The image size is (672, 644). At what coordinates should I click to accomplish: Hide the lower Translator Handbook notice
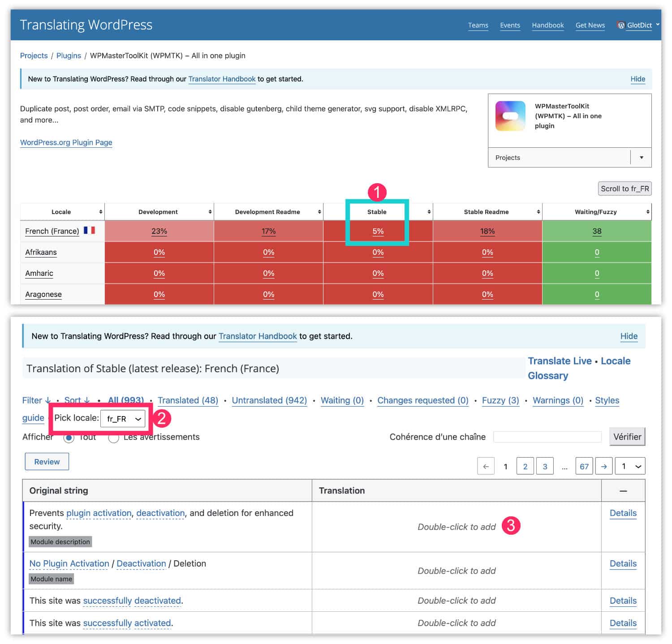tap(629, 336)
